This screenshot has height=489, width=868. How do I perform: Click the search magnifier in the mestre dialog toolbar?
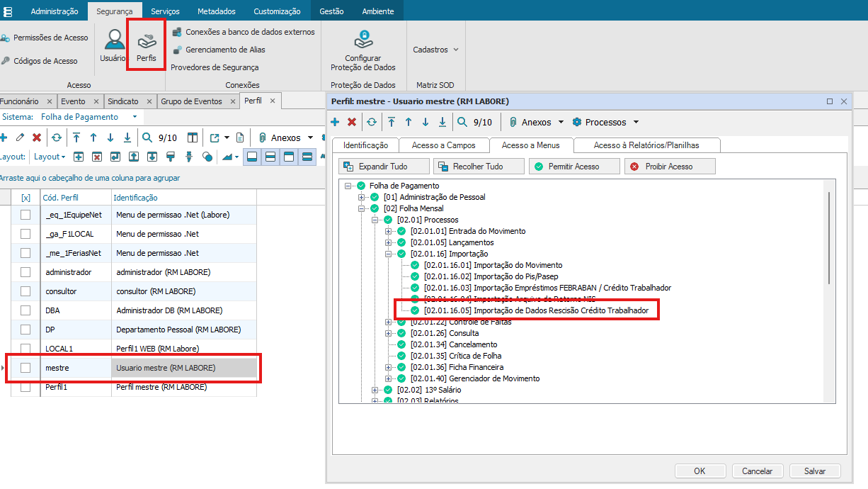tap(462, 122)
